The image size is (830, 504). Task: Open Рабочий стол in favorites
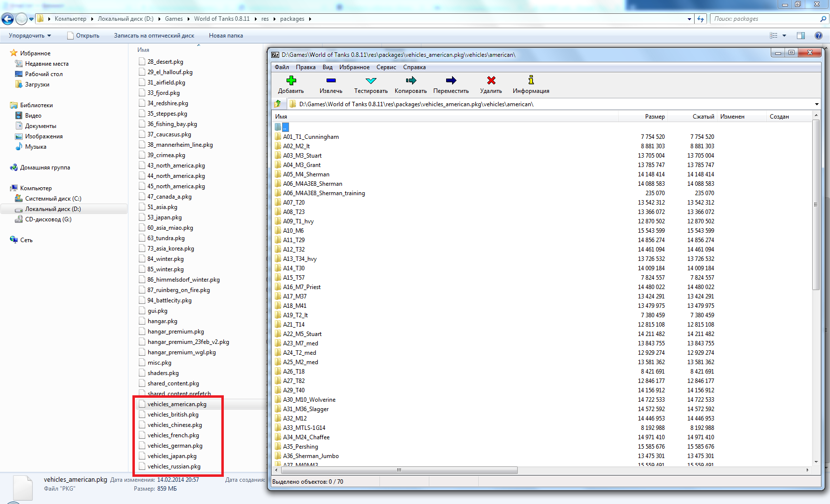coord(43,74)
